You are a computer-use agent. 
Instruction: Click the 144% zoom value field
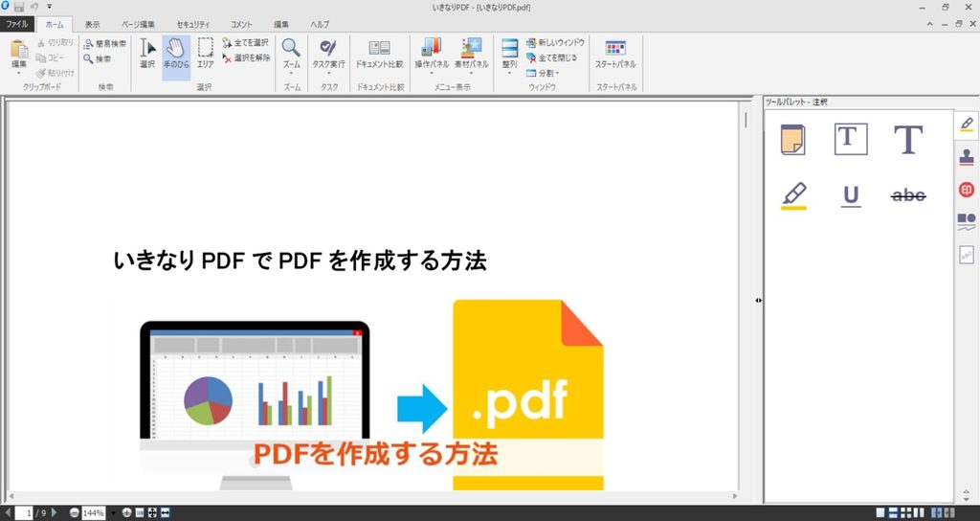click(x=93, y=513)
